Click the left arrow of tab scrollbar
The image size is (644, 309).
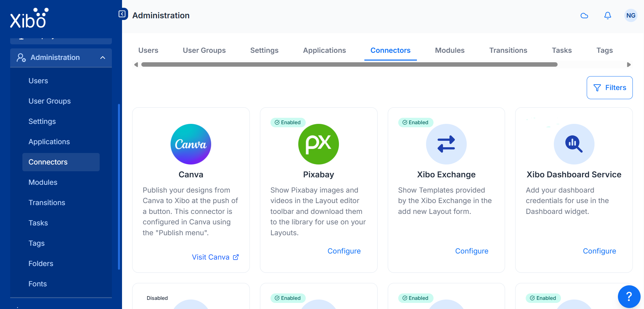[x=136, y=65]
